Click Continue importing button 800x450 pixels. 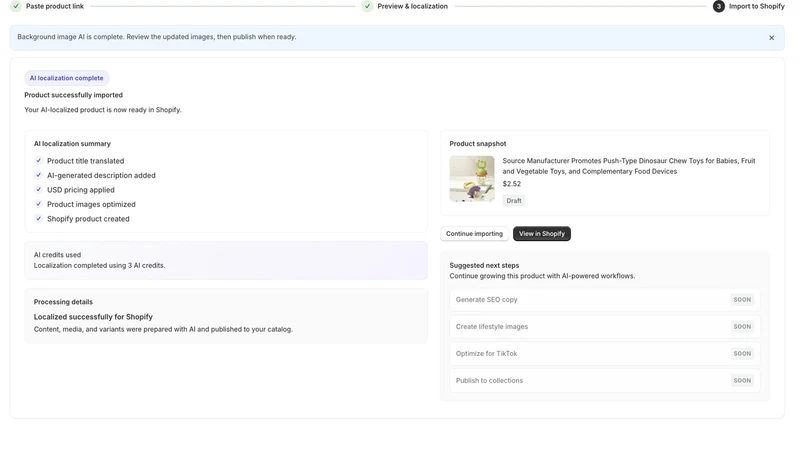(x=474, y=234)
